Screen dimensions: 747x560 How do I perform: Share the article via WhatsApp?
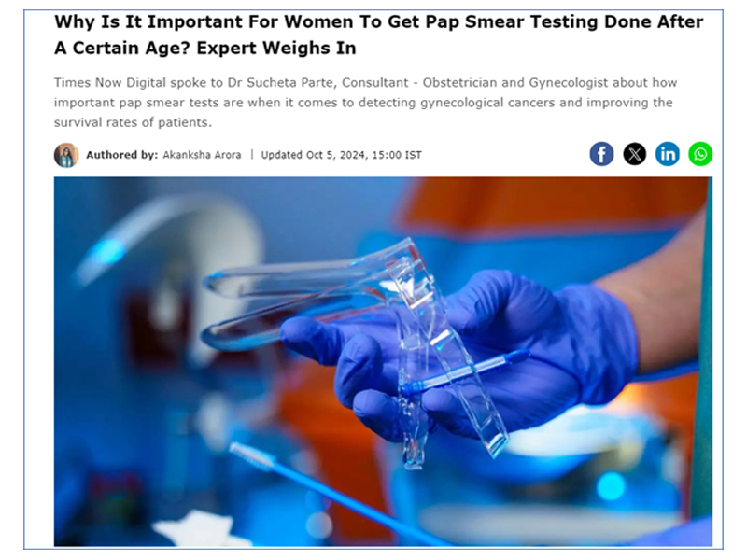pyautogui.click(x=700, y=154)
